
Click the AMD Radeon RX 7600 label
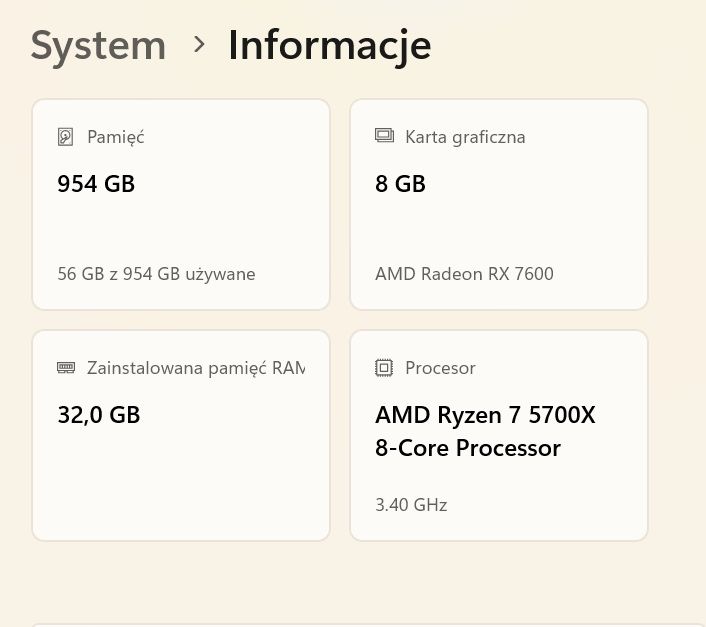tap(464, 274)
